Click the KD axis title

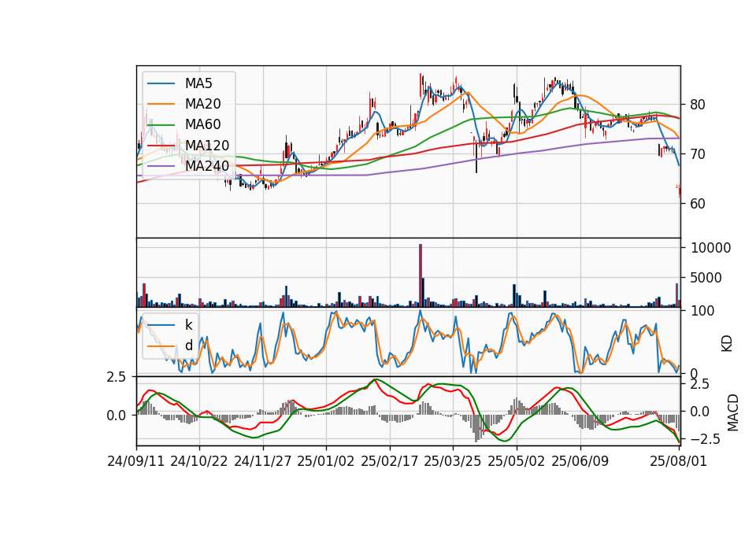tap(727, 343)
